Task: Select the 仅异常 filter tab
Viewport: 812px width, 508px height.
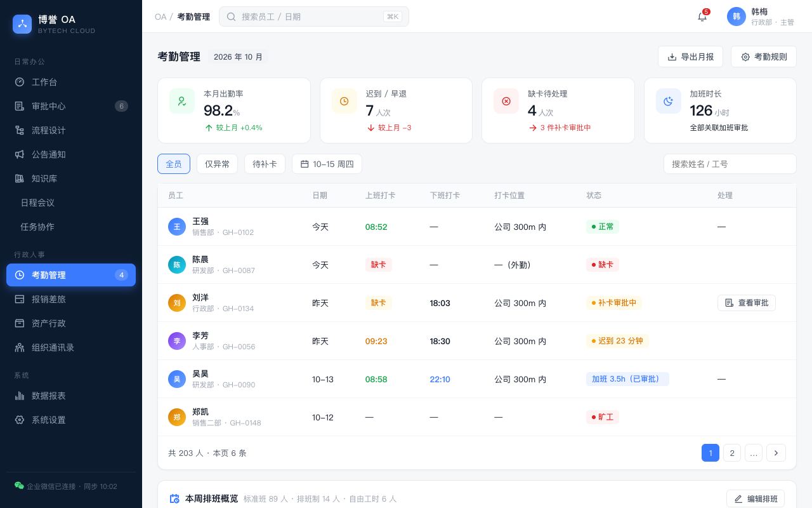Action: coord(217,164)
